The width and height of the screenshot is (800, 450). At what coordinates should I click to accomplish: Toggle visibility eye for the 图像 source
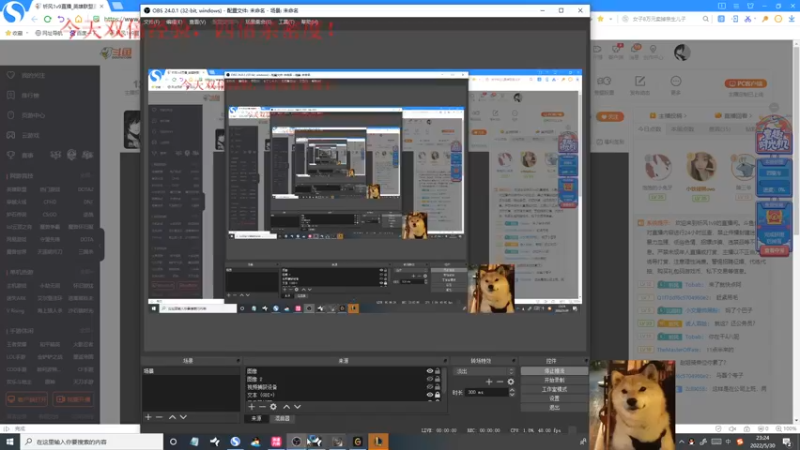(x=430, y=371)
